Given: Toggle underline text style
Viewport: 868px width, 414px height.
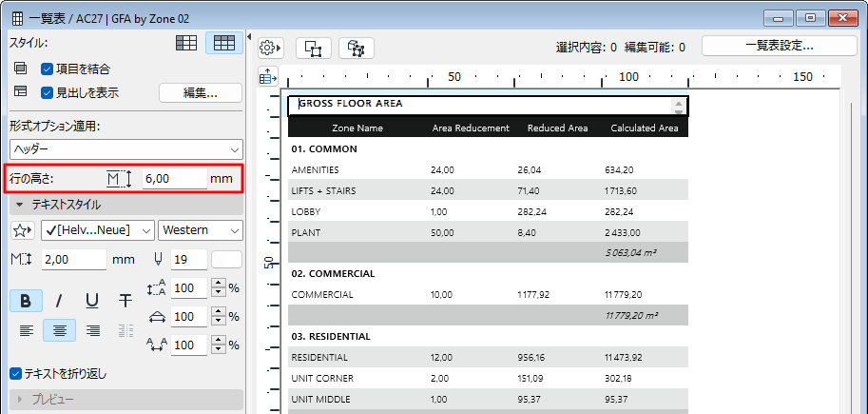Looking at the screenshot, I should pyautogui.click(x=92, y=301).
